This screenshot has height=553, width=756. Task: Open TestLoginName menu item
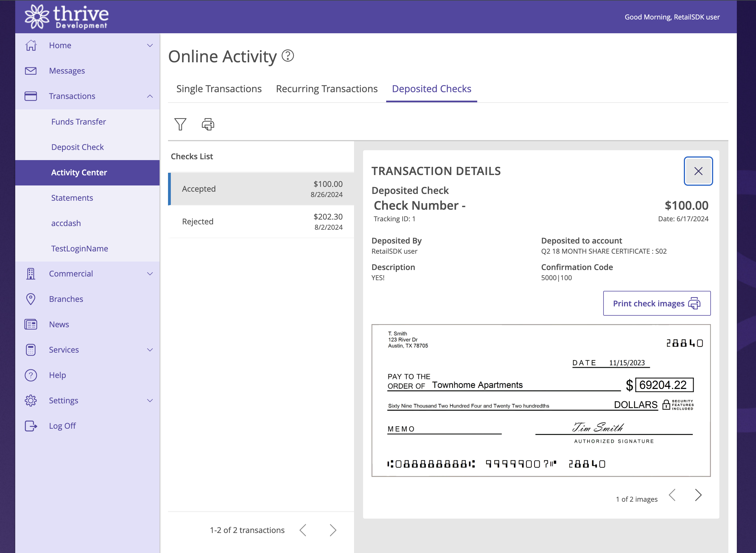(x=87, y=248)
